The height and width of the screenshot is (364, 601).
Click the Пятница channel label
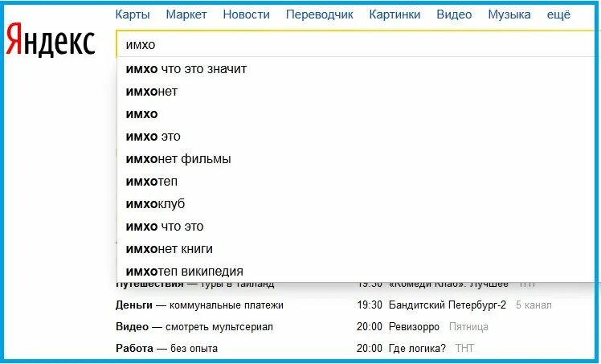pyautogui.click(x=468, y=327)
